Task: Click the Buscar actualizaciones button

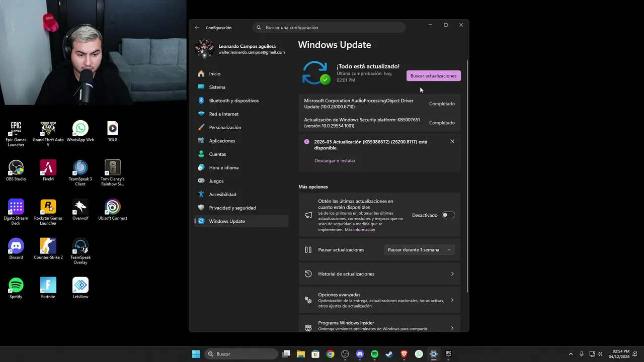Action: [434, 76]
